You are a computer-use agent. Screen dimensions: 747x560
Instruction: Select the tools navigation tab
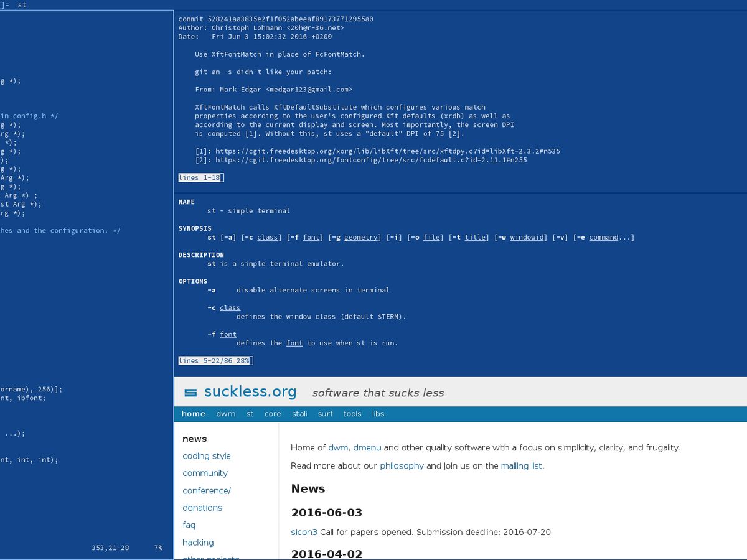(352, 414)
